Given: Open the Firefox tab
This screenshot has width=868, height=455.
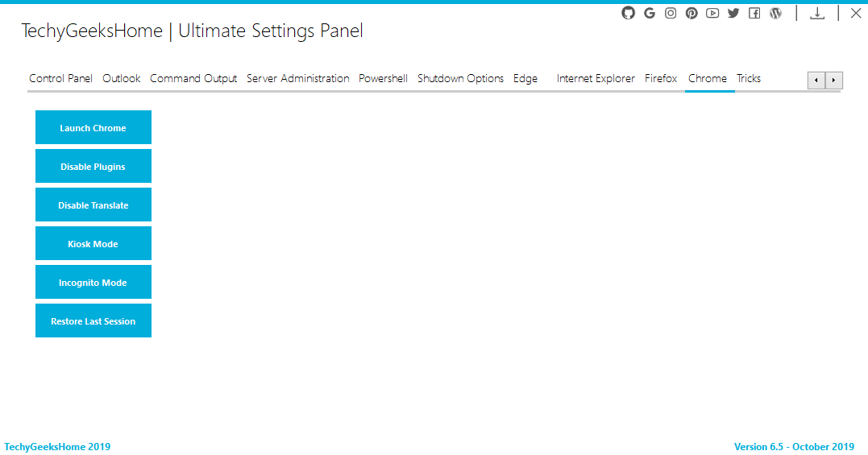Looking at the screenshot, I should pos(661,78).
